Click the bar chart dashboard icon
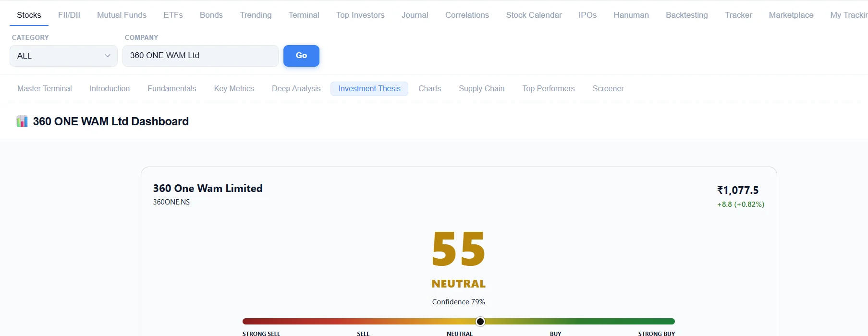This screenshot has height=336, width=868. [x=22, y=121]
